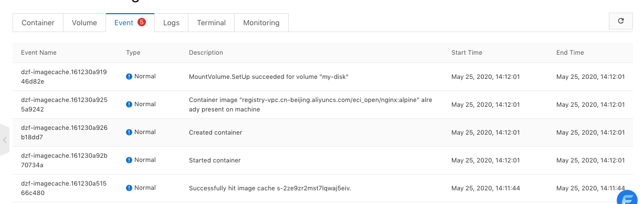Go to the Terminal tab
This screenshot has width=644, height=204.
click(x=212, y=23)
